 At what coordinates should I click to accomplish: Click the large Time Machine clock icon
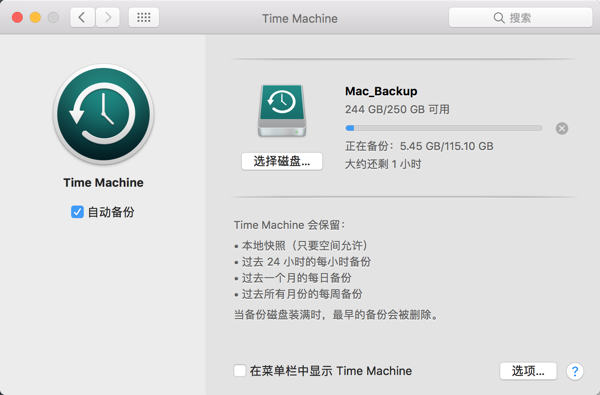(x=103, y=114)
